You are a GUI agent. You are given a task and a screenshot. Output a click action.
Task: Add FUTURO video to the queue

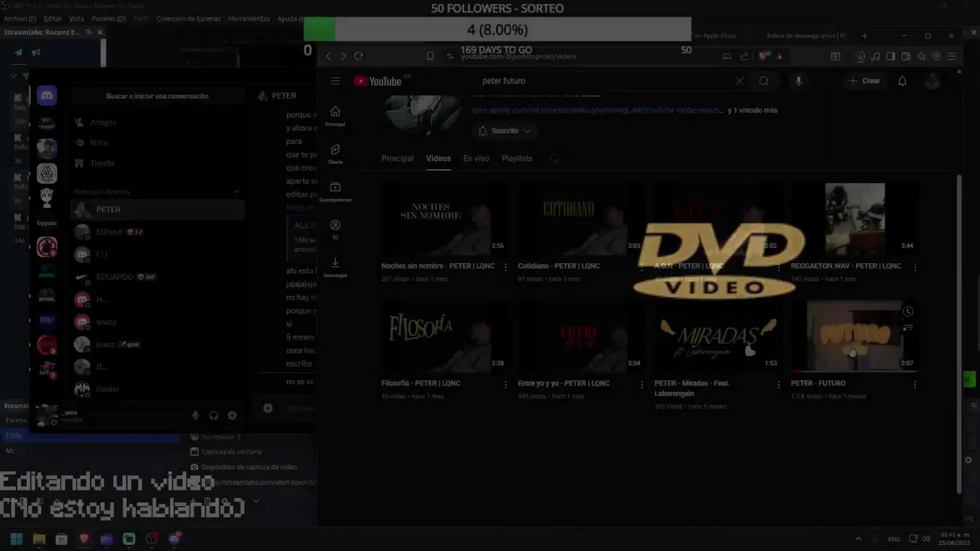[907, 328]
